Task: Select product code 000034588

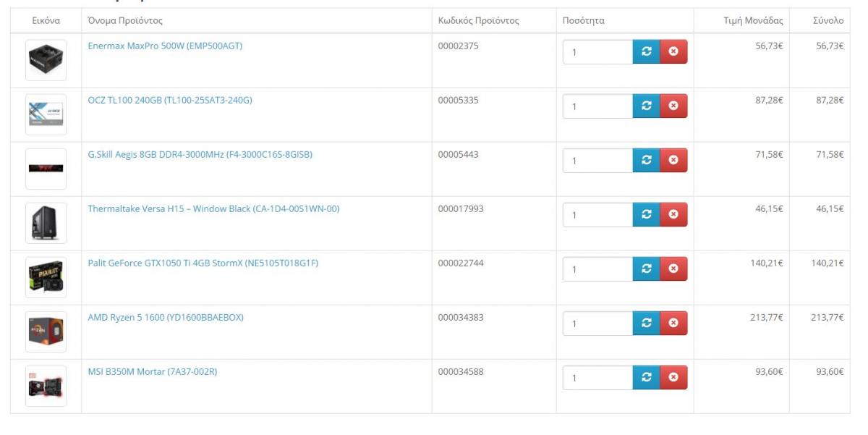Action: coord(461,371)
